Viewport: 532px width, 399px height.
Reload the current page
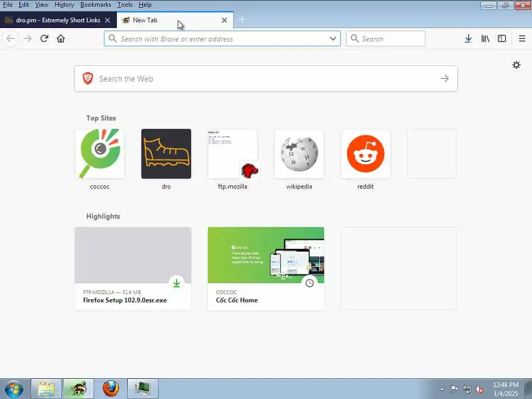click(x=45, y=38)
